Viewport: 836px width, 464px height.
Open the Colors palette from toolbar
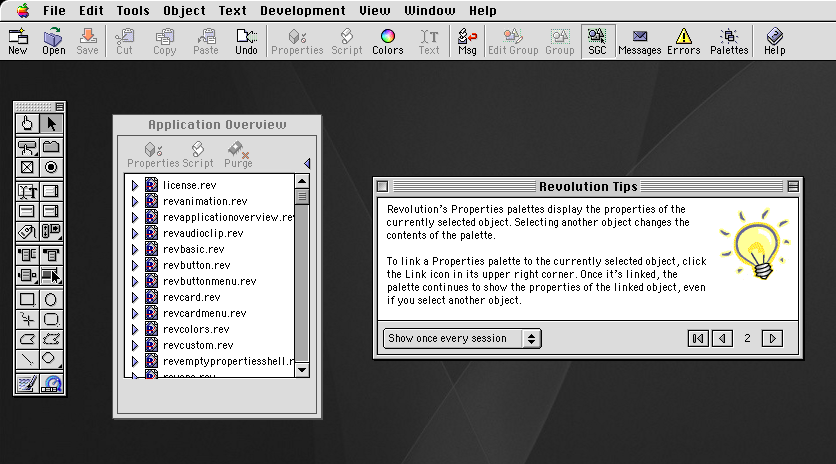pos(388,42)
